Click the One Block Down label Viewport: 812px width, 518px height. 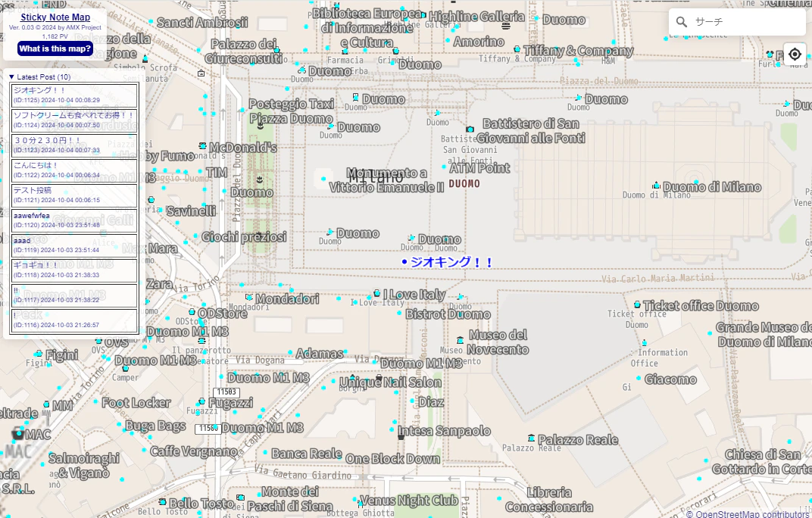[x=392, y=459]
